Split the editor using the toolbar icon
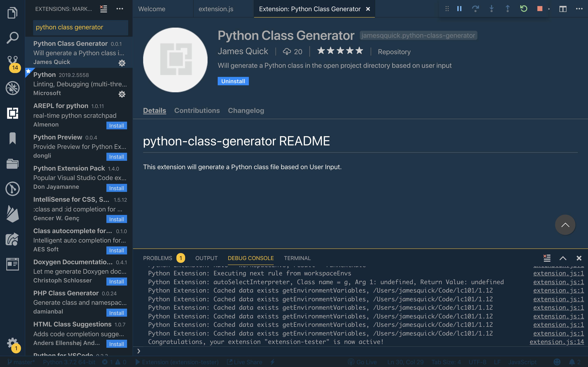The image size is (588, 367). 563,9
